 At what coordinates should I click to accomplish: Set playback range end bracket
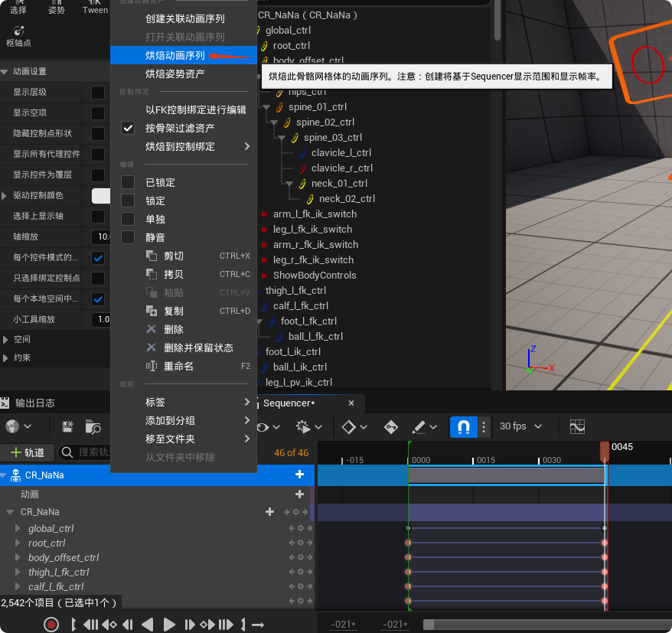(243, 625)
